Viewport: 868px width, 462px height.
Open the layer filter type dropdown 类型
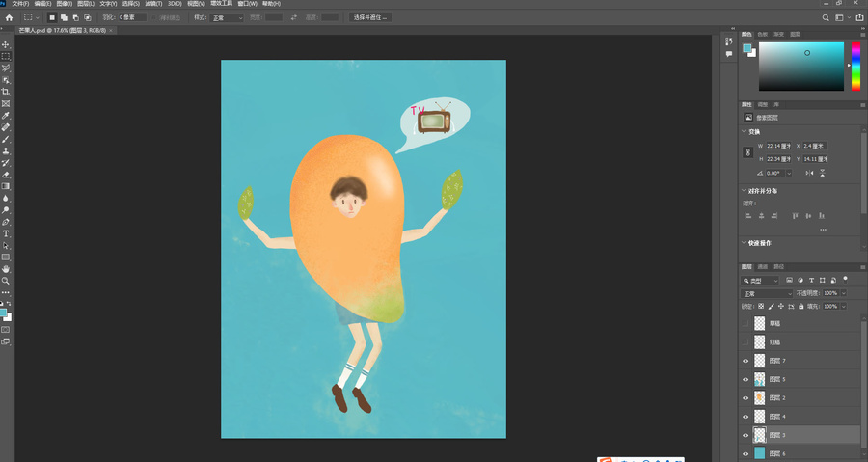tap(760, 281)
